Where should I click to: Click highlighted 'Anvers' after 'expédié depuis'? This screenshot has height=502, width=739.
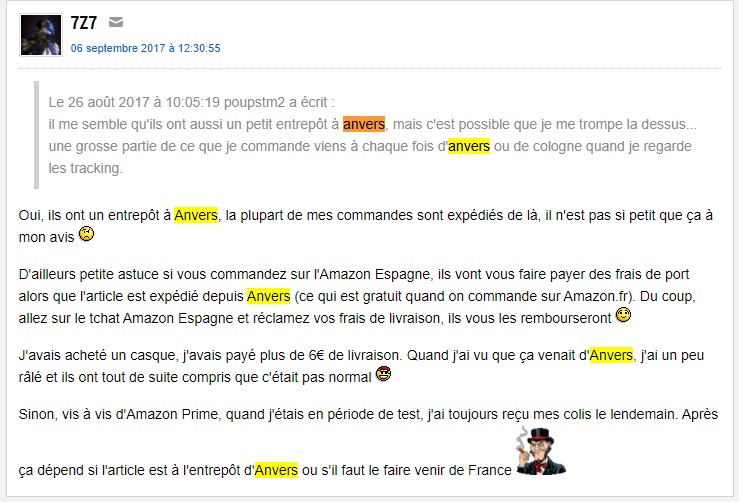pyautogui.click(x=269, y=296)
